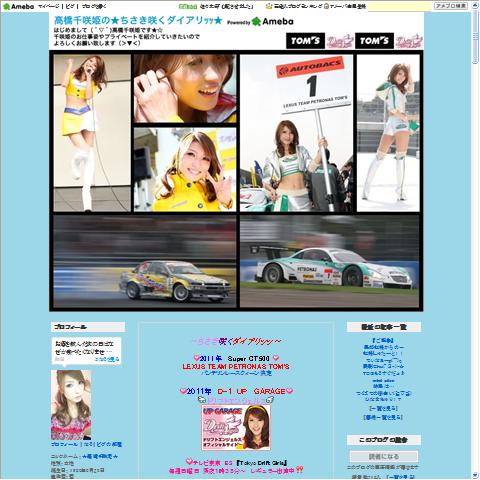This screenshot has width=480, height=480.
Task: Click the このブログの読者 sidebar heading
Action: [x=384, y=440]
